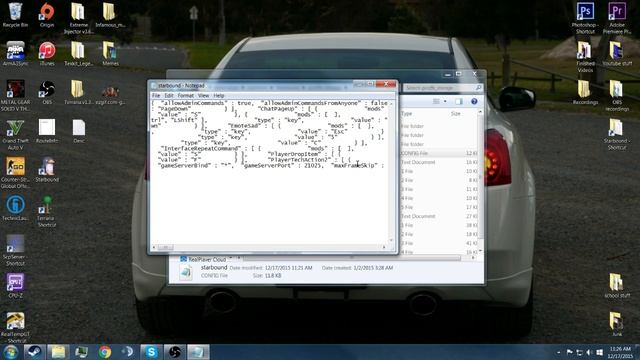Open the iTunes desktop shortcut

(x=47, y=53)
